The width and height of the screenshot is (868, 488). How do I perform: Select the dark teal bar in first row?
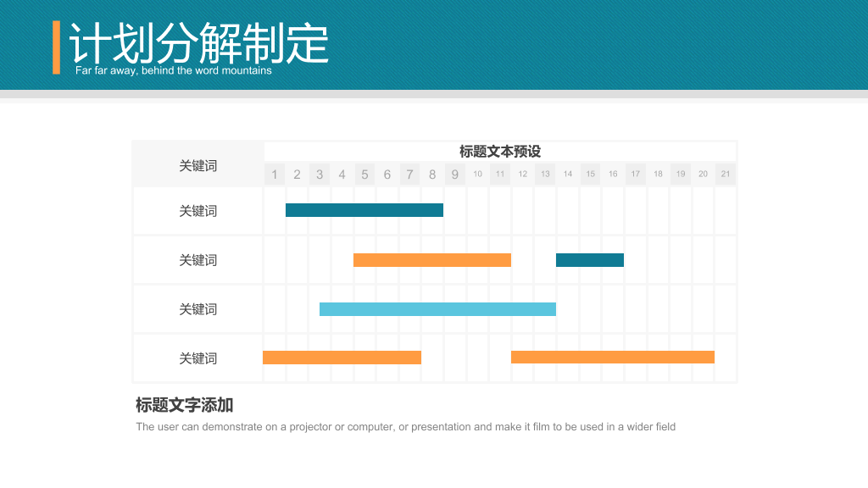point(364,210)
